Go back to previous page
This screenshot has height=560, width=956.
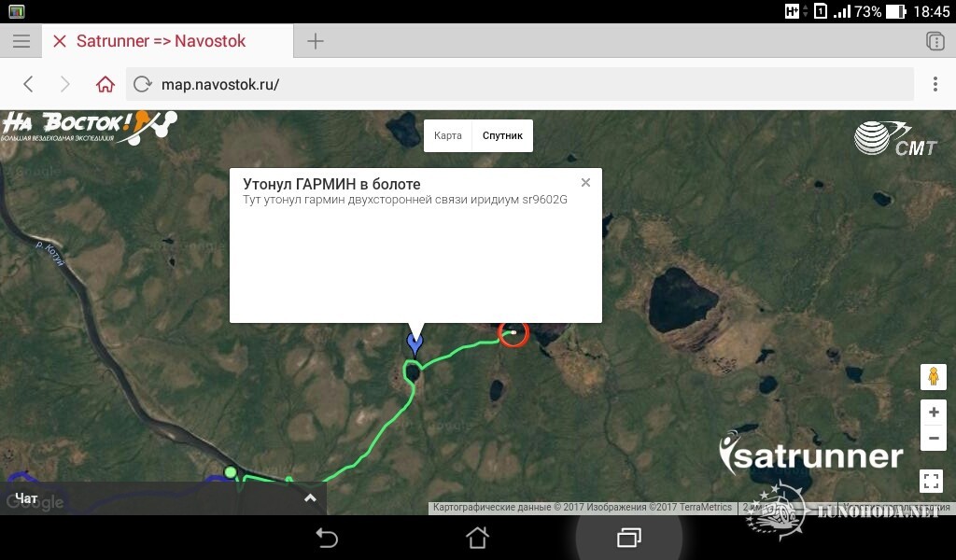tap(28, 84)
